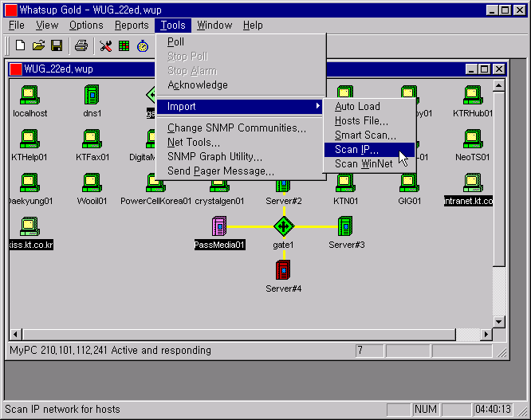Image resolution: width=531 pixels, height=420 pixels.
Task: Select Scan WinNet in Import submenu
Action: (369, 164)
